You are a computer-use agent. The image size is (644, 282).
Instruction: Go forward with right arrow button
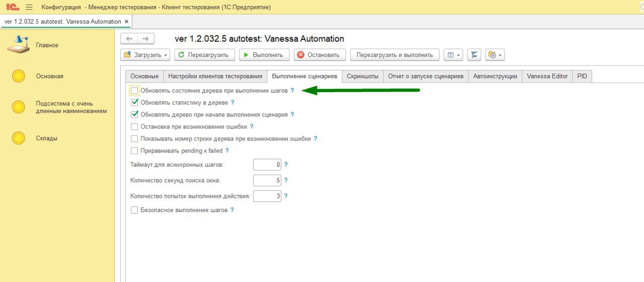[146, 39]
